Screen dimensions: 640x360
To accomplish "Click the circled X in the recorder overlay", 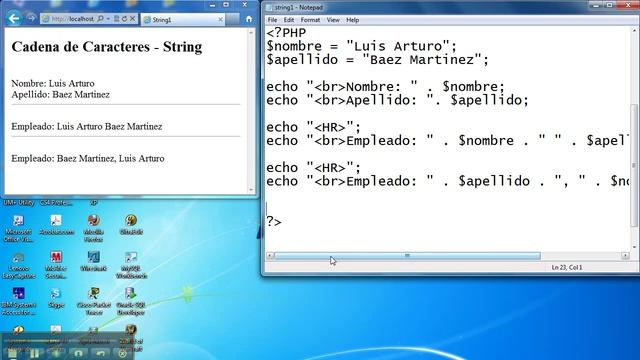I will 122,353.
